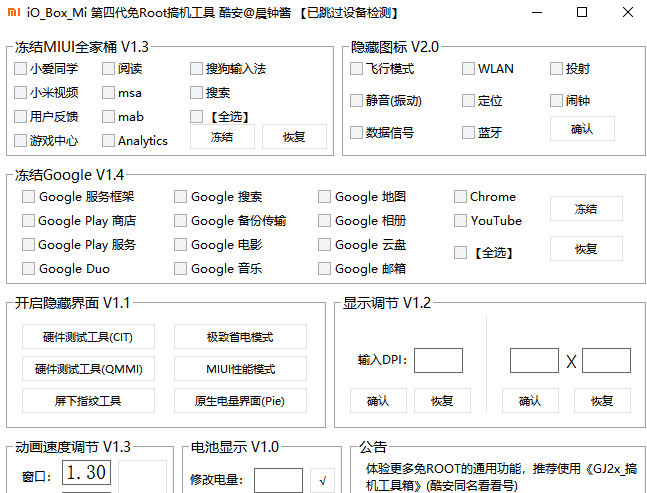Image resolution: width=647 pixels, height=493 pixels.
Task: Click the resolution height field right of X
Action: [606, 361]
